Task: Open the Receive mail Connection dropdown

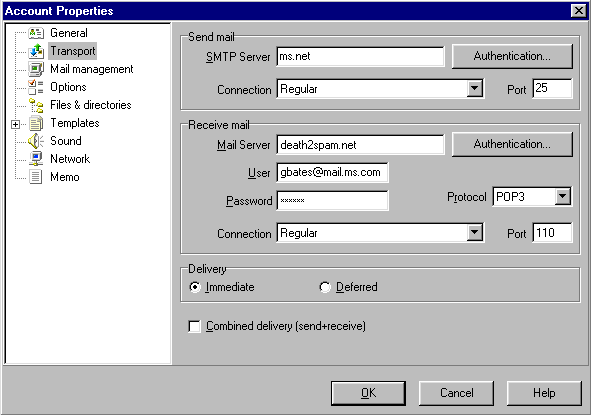Action: tap(475, 233)
